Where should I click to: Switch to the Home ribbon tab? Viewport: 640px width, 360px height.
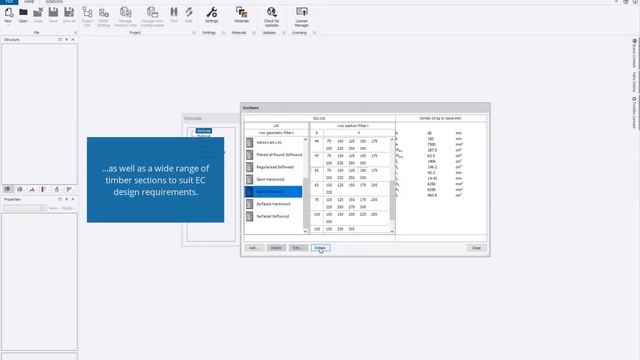(x=29, y=2)
